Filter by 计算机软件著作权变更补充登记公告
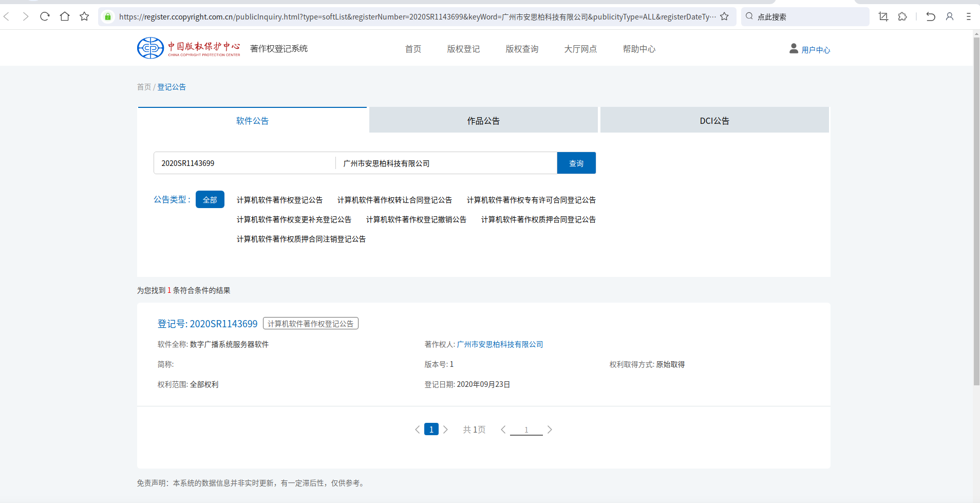This screenshot has width=980, height=503. 294,219
